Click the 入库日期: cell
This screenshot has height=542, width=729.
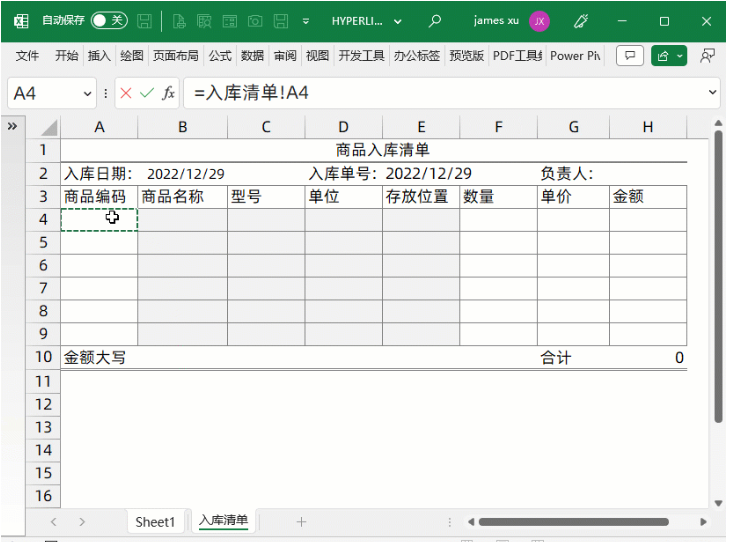(99, 174)
